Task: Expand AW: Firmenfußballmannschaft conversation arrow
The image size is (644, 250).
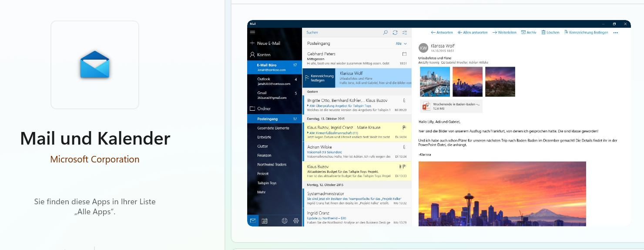Action: click(308, 132)
